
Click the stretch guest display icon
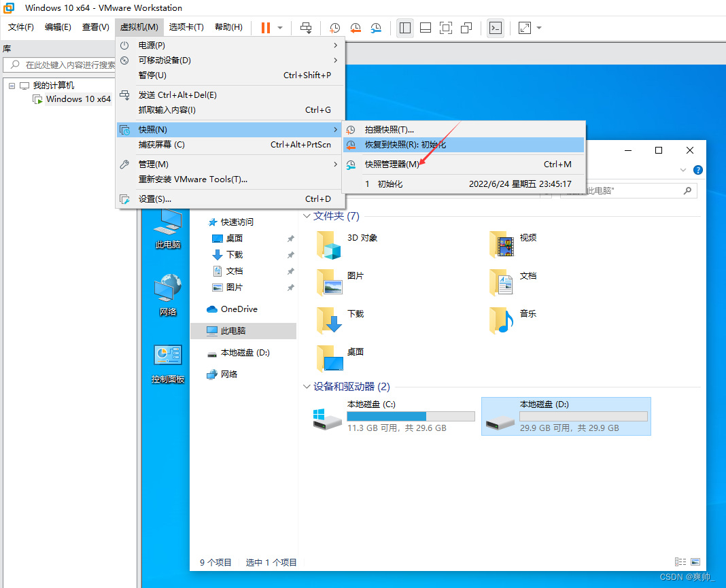525,28
